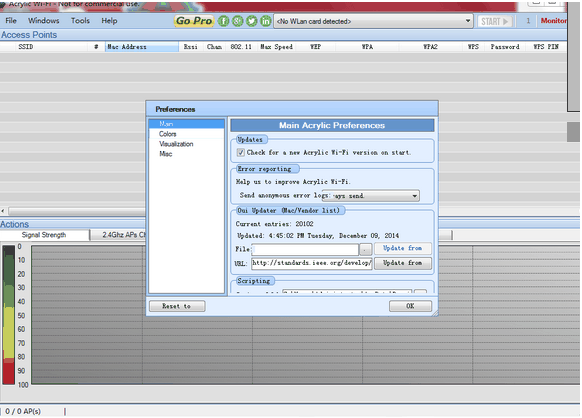Click the OUI updater URL input field
Viewport: 582px width, 418px height.
(311, 263)
